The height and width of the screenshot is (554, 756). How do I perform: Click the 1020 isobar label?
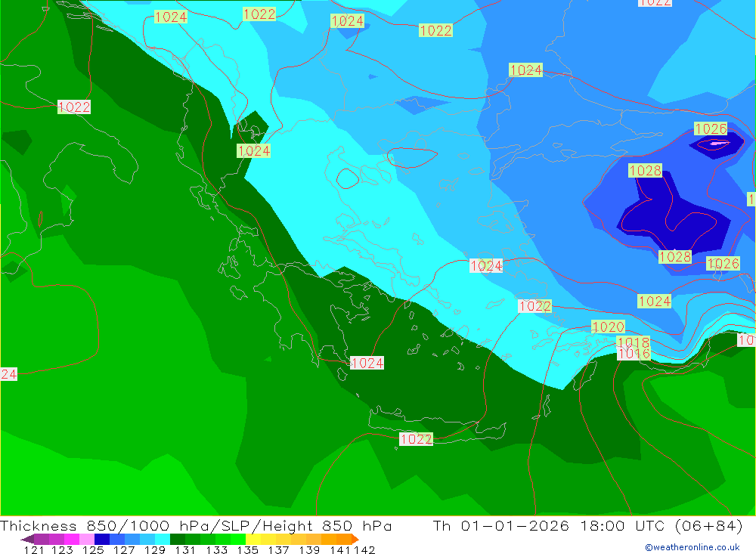pos(608,327)
